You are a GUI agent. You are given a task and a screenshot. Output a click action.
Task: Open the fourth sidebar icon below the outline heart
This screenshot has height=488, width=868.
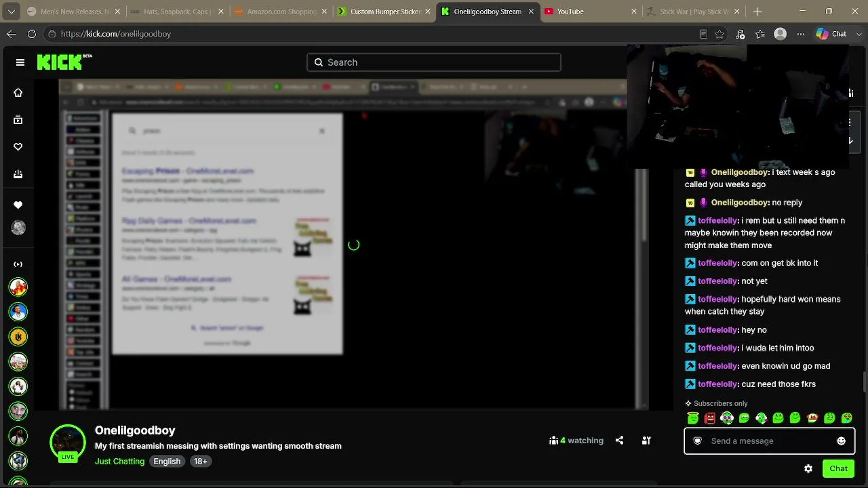click(18, 174)
